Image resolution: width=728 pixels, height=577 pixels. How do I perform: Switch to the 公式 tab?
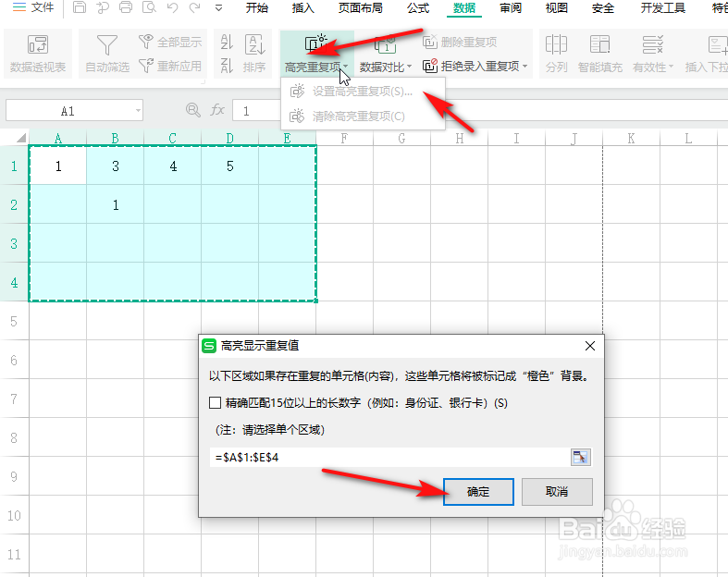tap(418, 8)
